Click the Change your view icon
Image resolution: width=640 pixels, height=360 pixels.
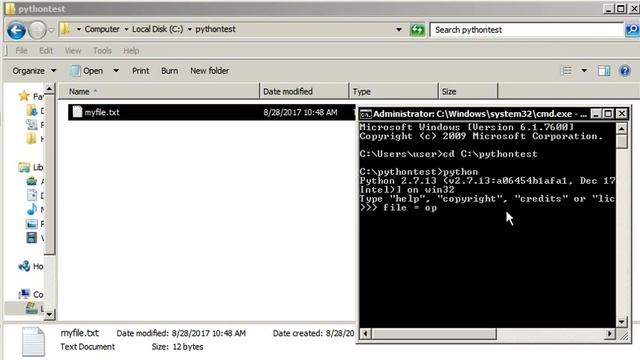click(566, 71)
